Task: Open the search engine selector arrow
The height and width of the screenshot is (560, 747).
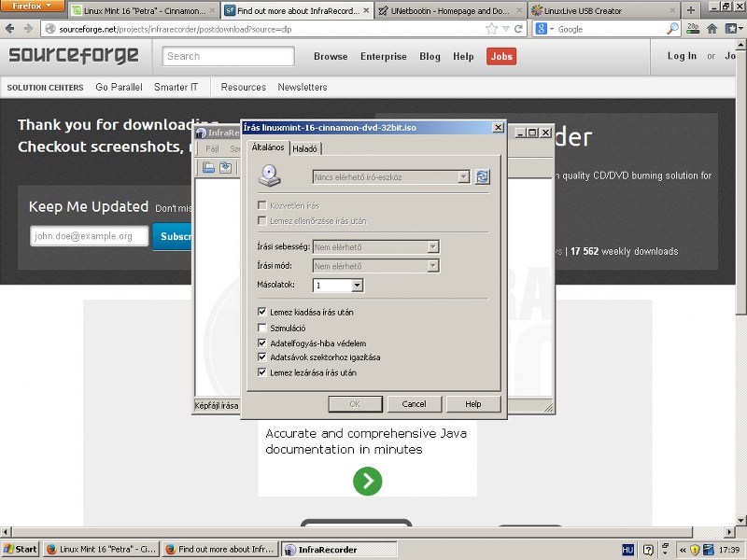Action: (x=552, y=29)
